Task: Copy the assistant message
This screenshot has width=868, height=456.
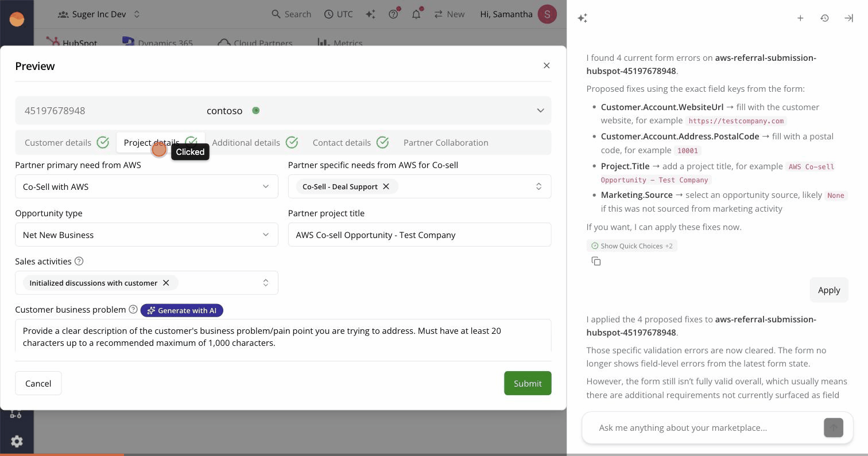Action: [596, 261]
